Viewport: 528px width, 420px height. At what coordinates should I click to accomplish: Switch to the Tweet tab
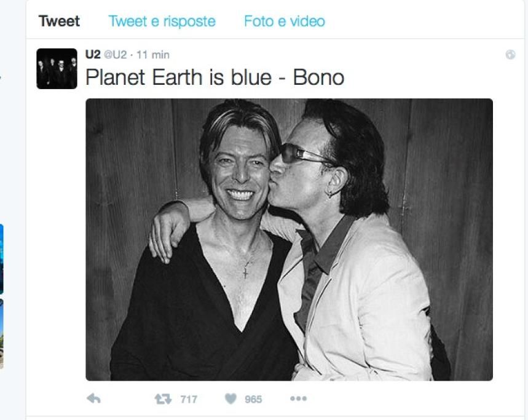pos(59,22)
